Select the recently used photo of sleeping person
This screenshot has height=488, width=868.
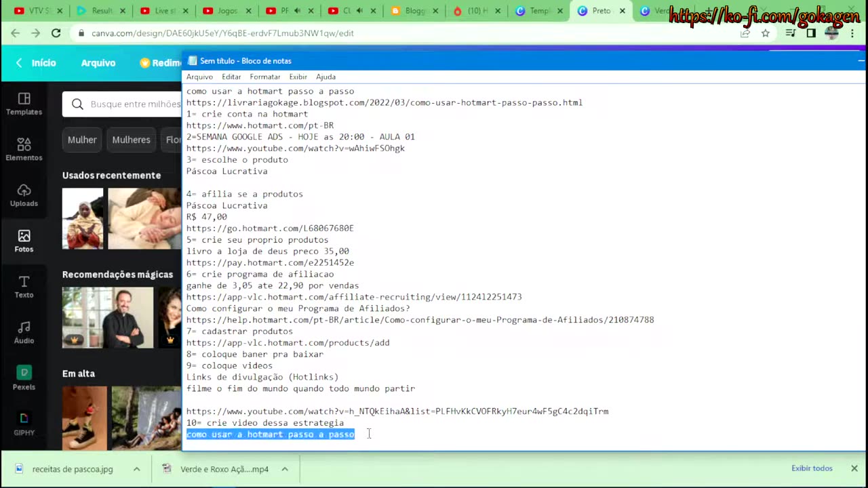[144, 218]
